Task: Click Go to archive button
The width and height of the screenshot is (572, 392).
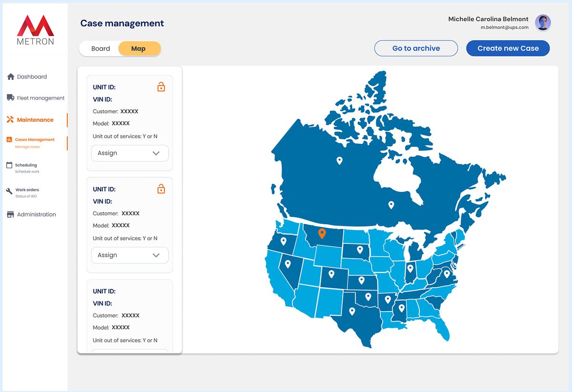Action: pyautogui.click(x=416, y=48)
